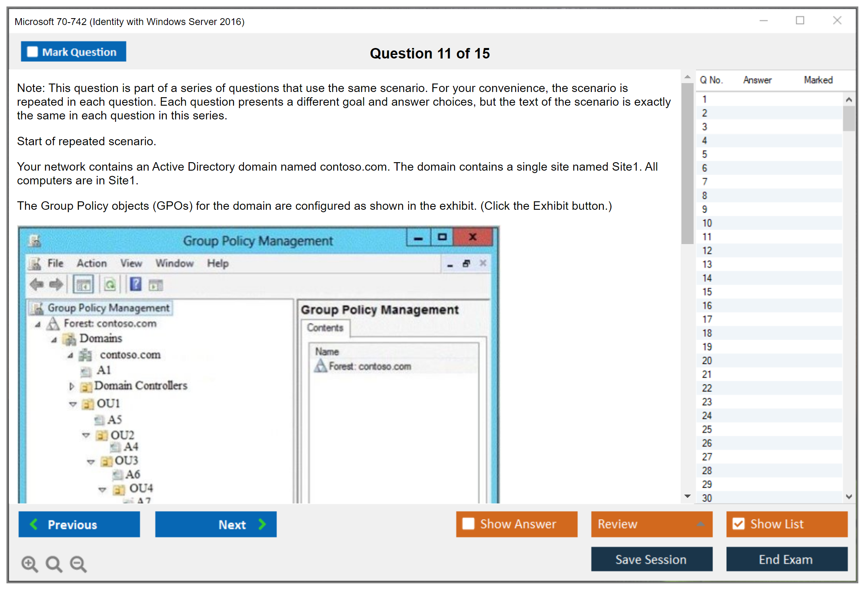Open the Action menu
This screenshot has height=593, width=868.
[x=92, y=263]
